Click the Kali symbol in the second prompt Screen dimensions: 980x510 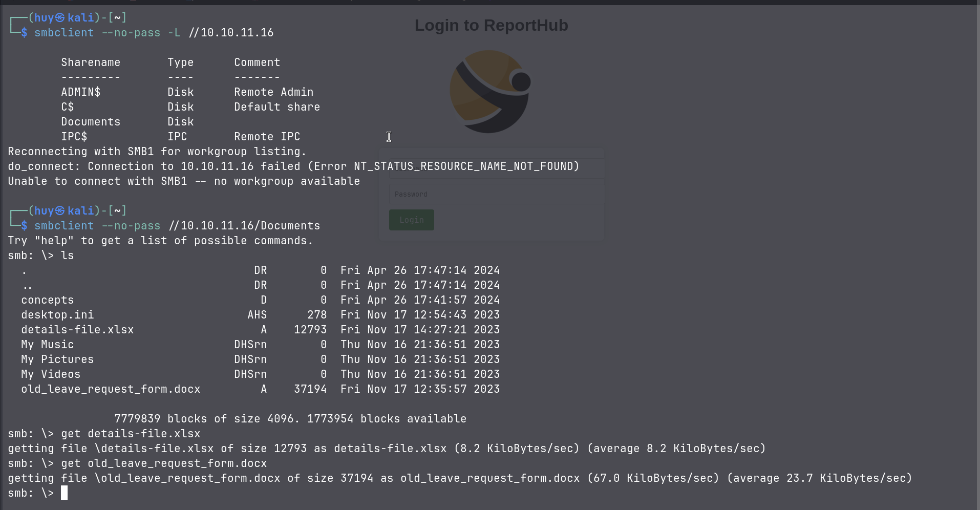(60, 211)
